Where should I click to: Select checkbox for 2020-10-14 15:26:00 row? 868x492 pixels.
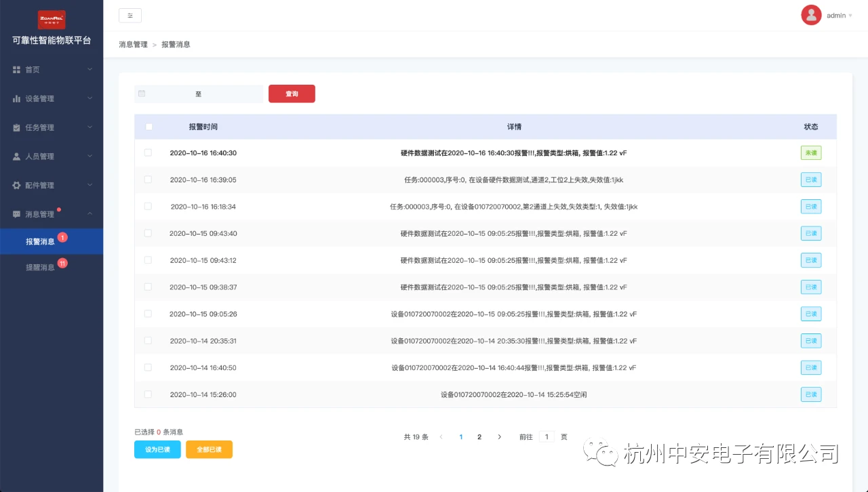pos(148,394)
